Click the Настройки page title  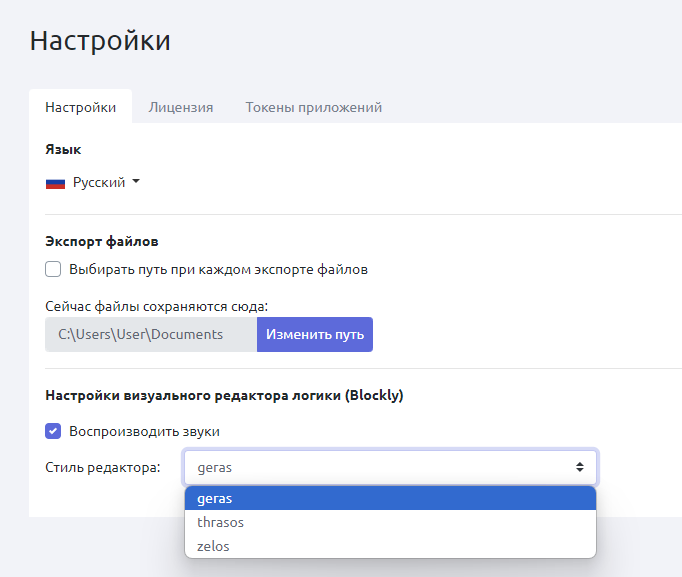pos(100,40)
